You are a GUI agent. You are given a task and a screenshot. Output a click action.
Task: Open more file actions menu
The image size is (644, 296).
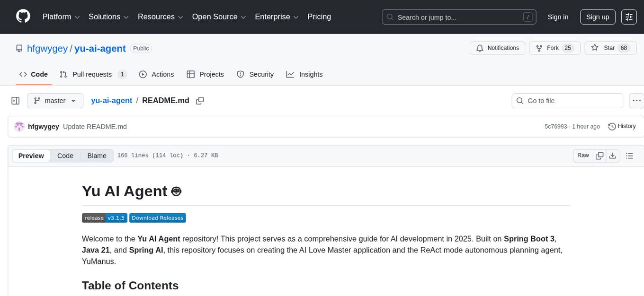[x=637, y=101]
